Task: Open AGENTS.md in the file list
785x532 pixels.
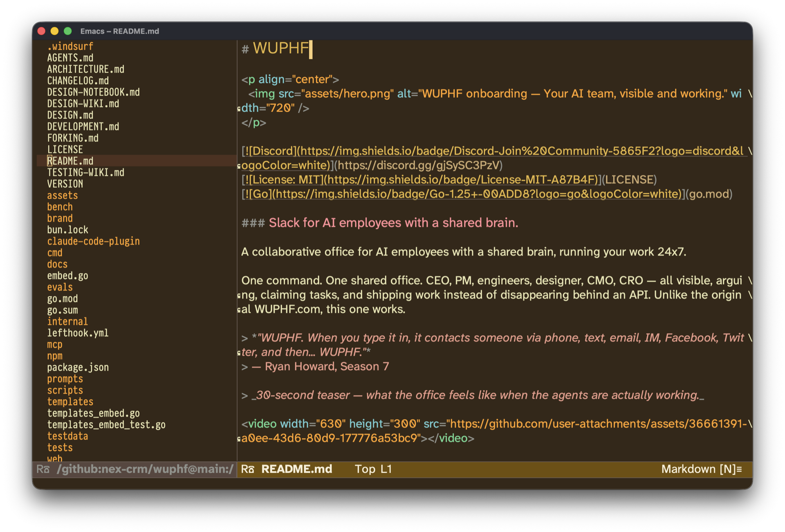Action: pos(70,58)
